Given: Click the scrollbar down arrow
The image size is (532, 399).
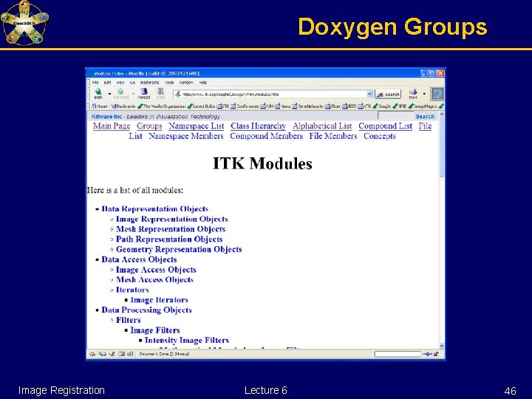Looking at the screenshot, I should pyautogui.click(x=442, y=346).
